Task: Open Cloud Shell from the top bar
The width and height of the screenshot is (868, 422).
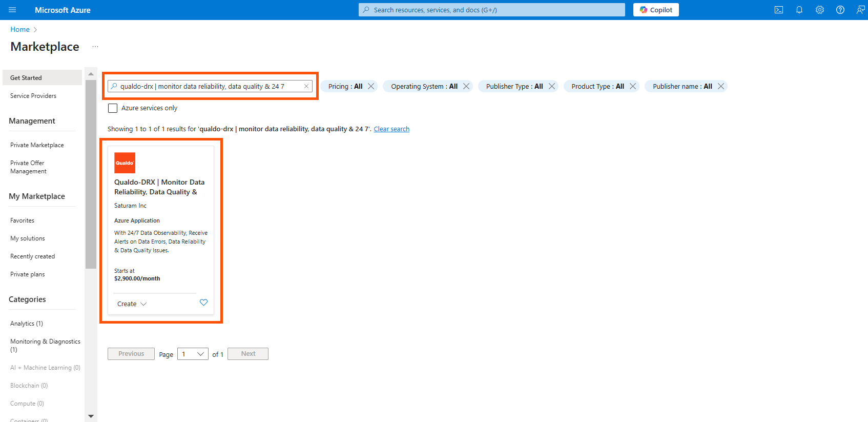Action: pyautogui.click(x=779, y=10)
